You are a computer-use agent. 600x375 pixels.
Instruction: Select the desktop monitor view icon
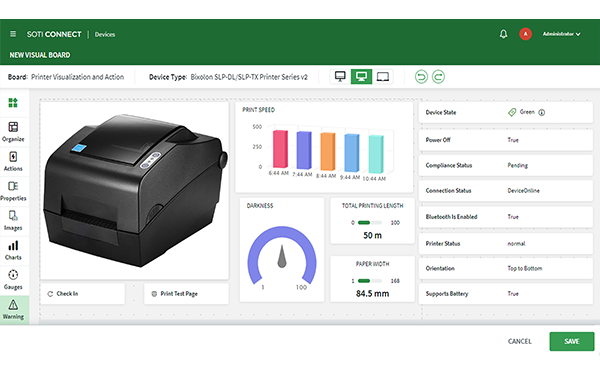[340, 77]
